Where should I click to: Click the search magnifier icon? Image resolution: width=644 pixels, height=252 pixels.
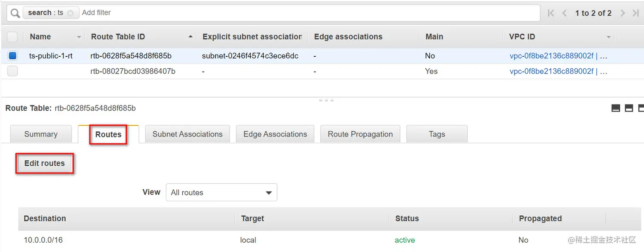click(x=15, y=13)
